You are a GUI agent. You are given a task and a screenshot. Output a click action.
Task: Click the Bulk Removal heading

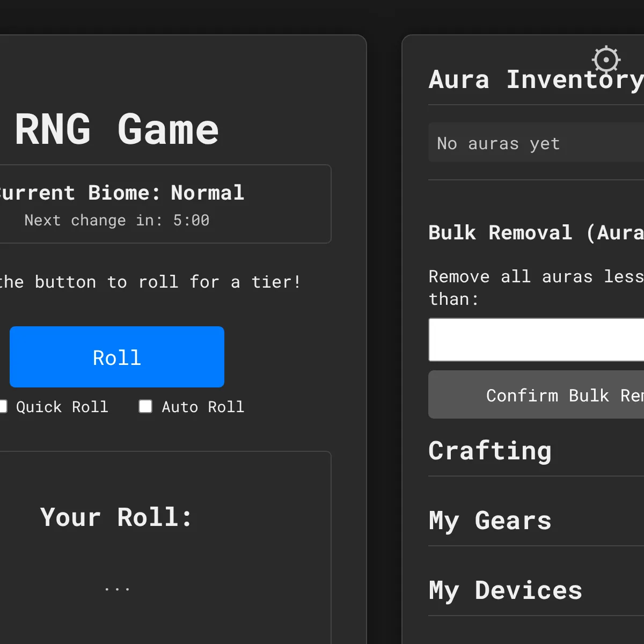point(536,232)
